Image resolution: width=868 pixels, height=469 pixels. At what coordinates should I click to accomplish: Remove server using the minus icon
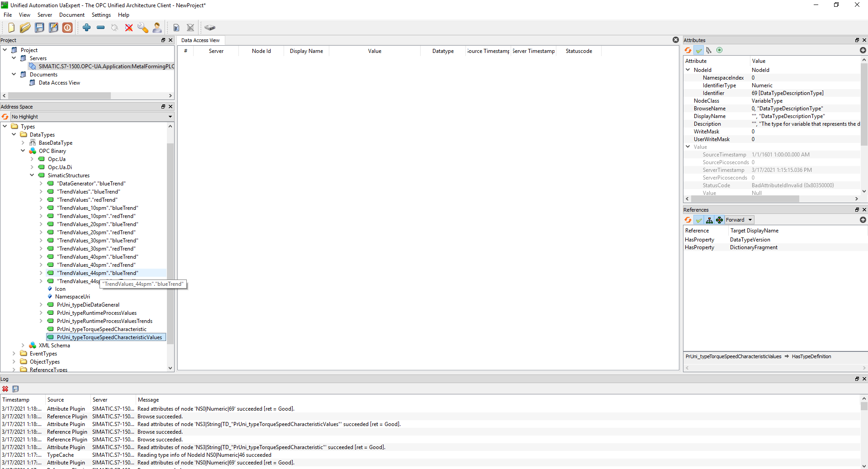[101, 28]
